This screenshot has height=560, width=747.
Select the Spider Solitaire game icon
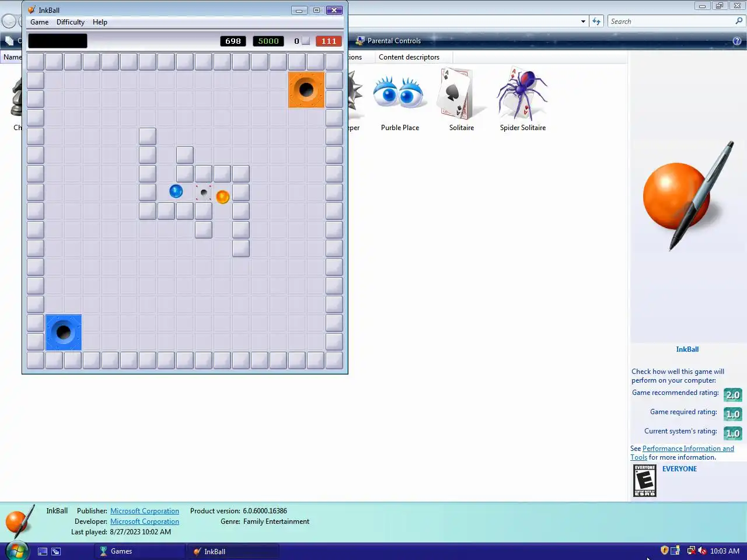(523, 100)
